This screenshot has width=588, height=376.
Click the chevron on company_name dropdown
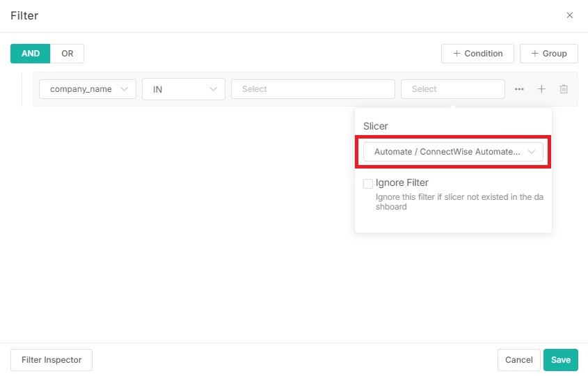pos(125,89)
